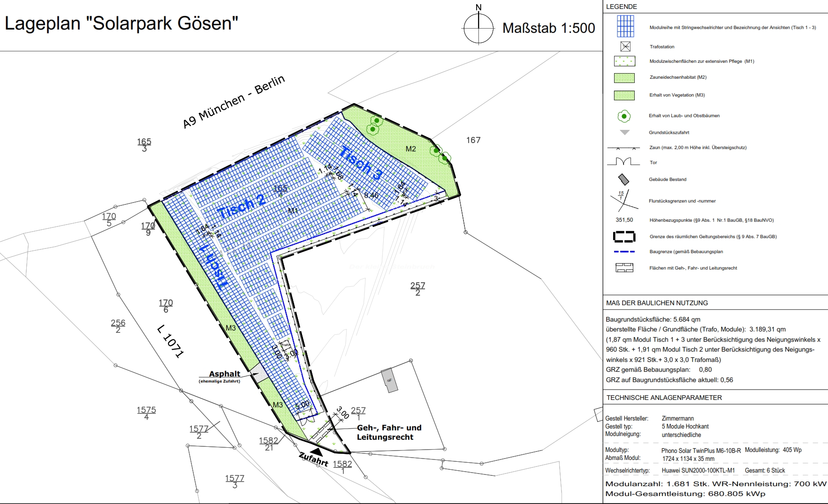Click the bold Geh-, Fahr- und Leitungsrecht map label
Screen dimensions: 828x504
point(389,432)
